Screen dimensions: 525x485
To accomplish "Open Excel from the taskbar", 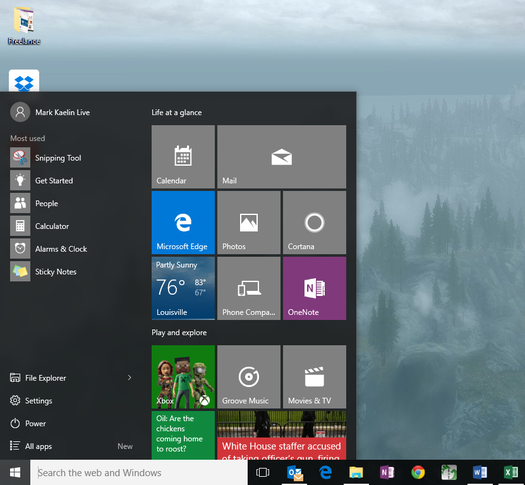I will 511,473.
